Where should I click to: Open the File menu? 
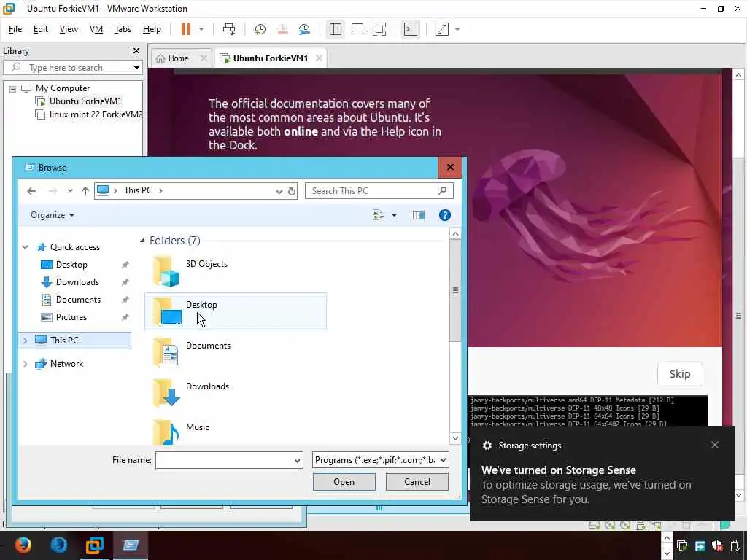pos(15,29)
